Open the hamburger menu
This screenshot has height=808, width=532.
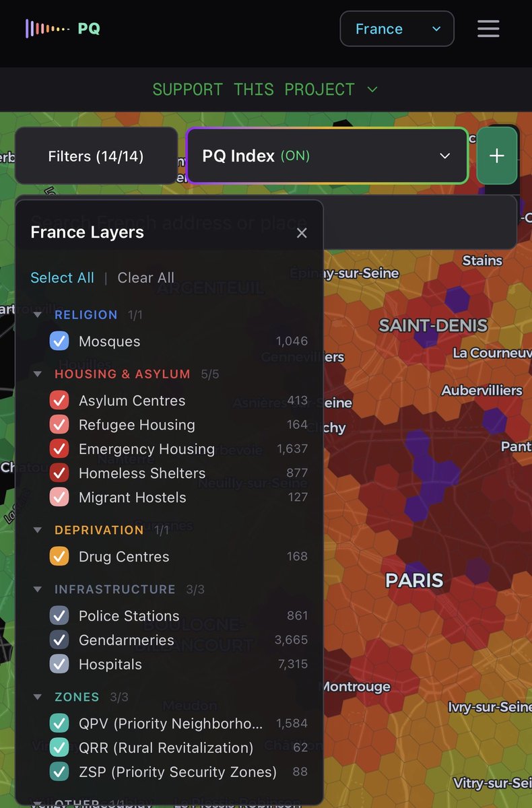(488, 29)
